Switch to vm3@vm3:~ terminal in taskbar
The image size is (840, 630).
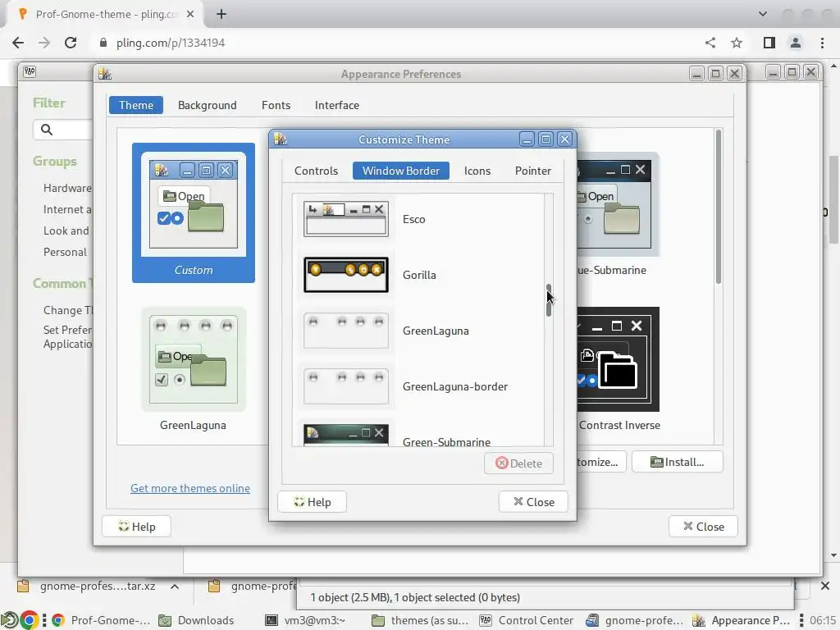tap(306, 620)
